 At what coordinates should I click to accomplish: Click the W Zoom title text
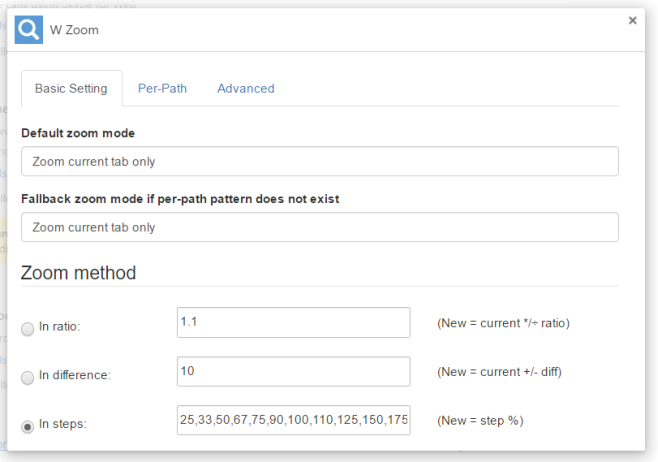[x=74, y=30]
